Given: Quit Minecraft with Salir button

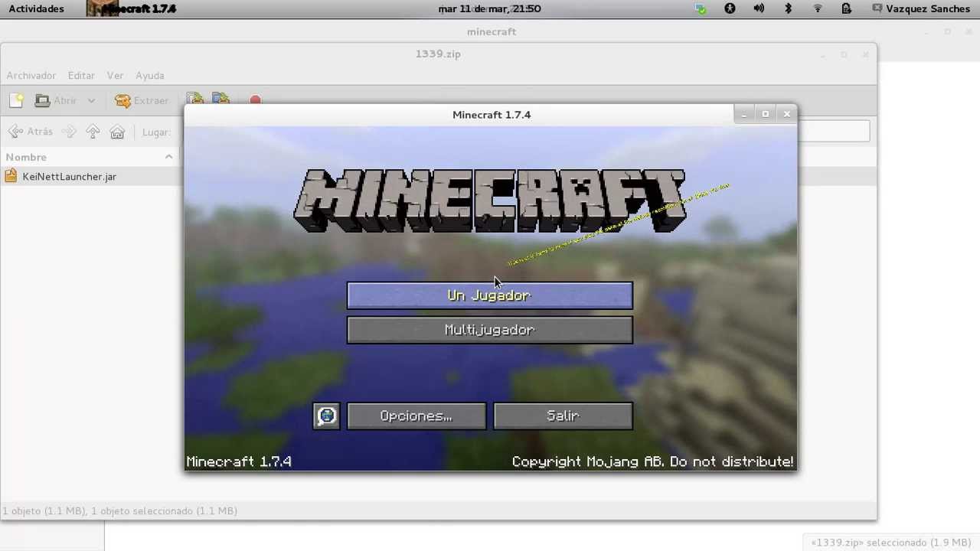Looking at the screenshot, I should pos(563,416).
